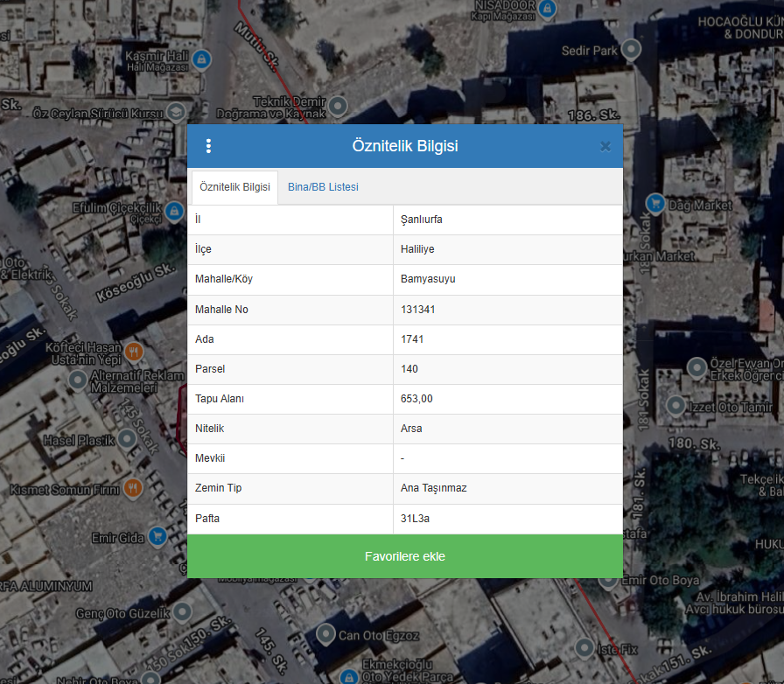Click the Hasel Plastik map pin
This screenshot has width=784, height=684.
point(128,439)
